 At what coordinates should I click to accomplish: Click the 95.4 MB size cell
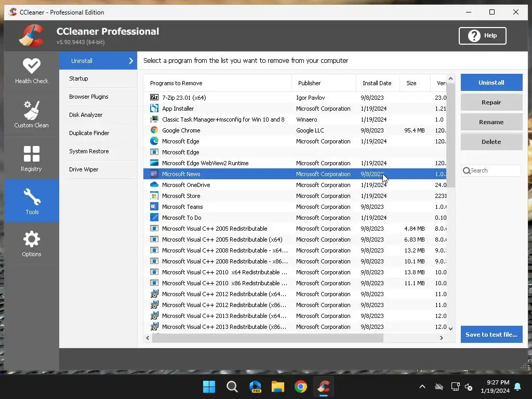[414, 130]
